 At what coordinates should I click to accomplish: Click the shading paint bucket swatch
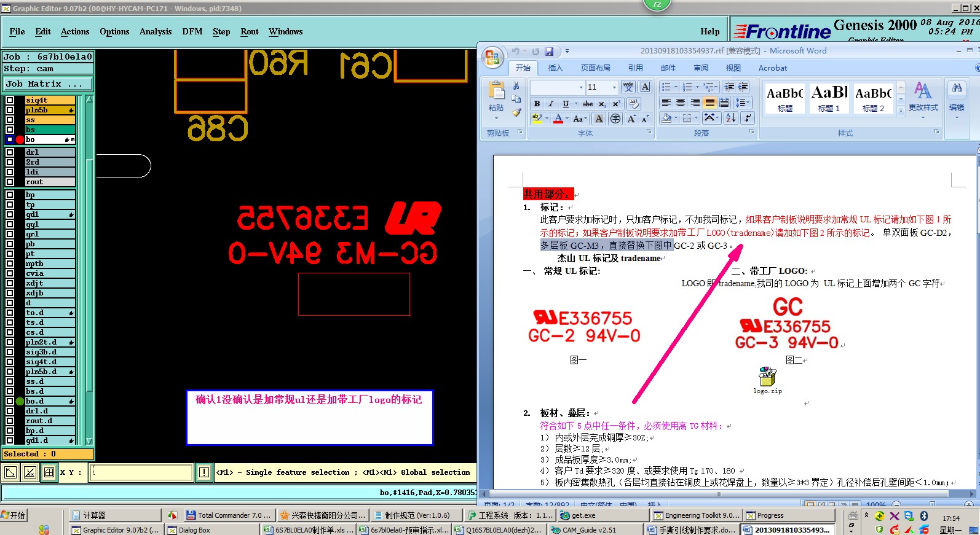[x=666, y=118]
